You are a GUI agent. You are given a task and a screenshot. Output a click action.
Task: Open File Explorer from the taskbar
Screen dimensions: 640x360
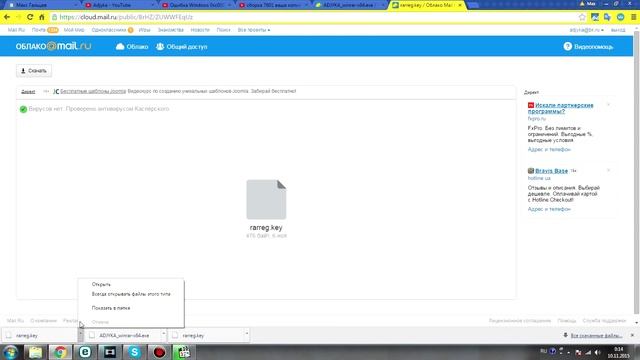[x=36, y=352]
